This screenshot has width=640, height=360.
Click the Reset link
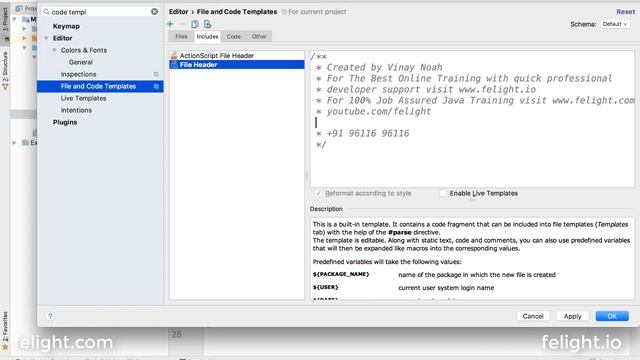click(x=625, y=12)
